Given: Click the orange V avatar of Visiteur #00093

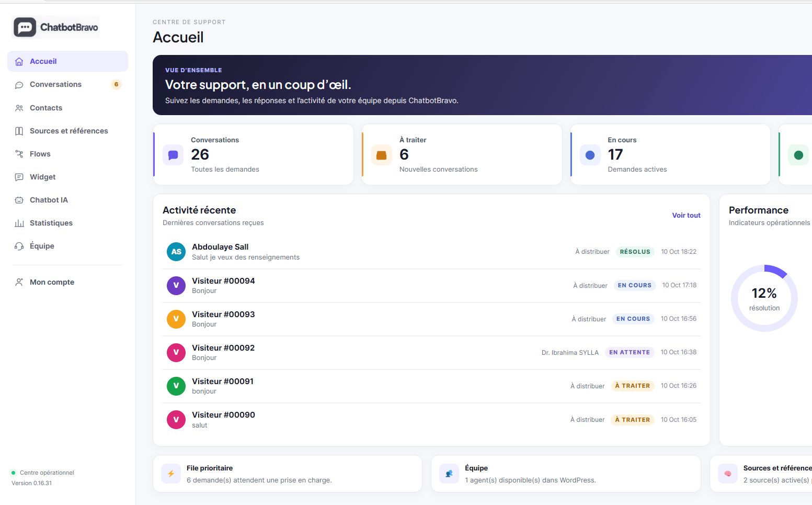Looking at the screenshot, I should click(176, 319).
